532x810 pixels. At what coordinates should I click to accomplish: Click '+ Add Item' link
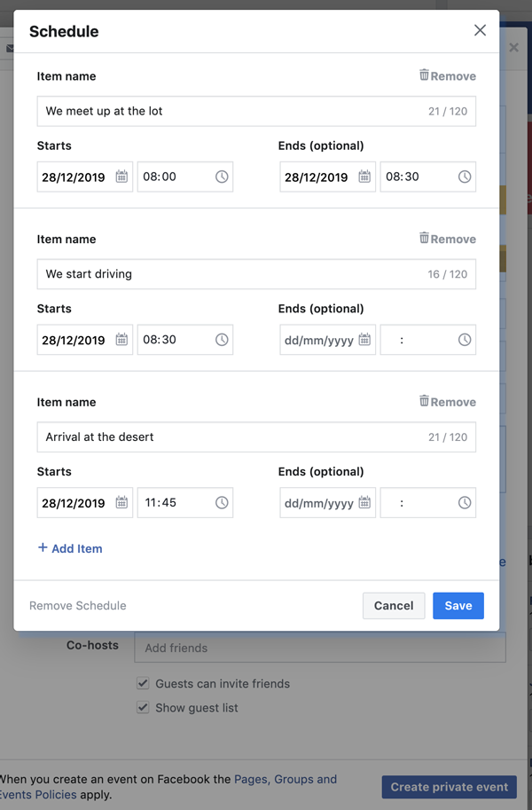click(x=70, y=548)
